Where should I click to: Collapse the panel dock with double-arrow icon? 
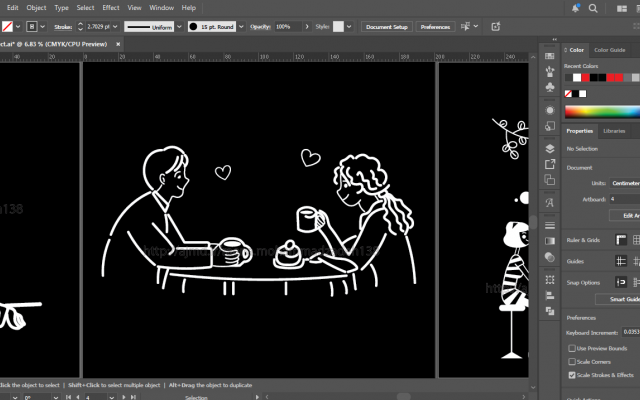pyautogui.click(x=554, y=39)
